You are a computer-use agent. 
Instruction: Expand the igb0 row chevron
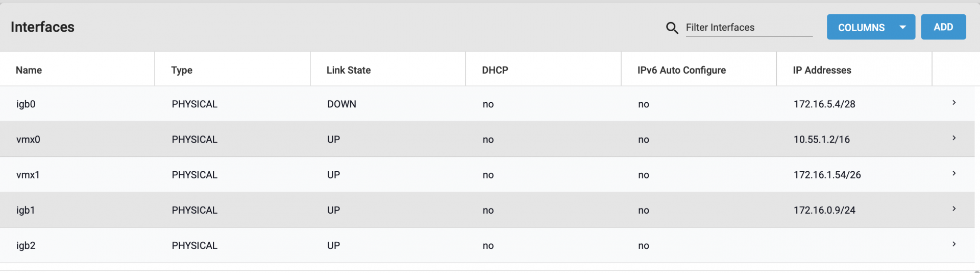pos(953,103)
